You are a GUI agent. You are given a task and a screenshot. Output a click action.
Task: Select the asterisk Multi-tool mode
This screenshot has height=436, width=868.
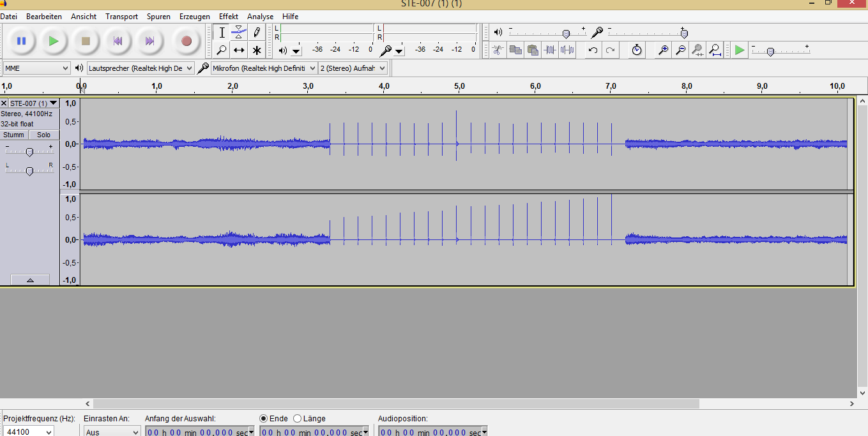pyautogui.click(x=256, y=50)
